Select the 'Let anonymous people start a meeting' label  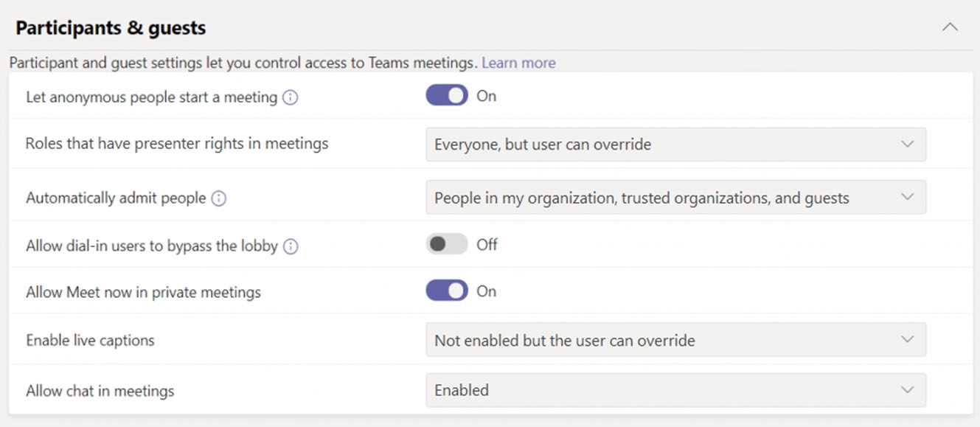point(151,97)
